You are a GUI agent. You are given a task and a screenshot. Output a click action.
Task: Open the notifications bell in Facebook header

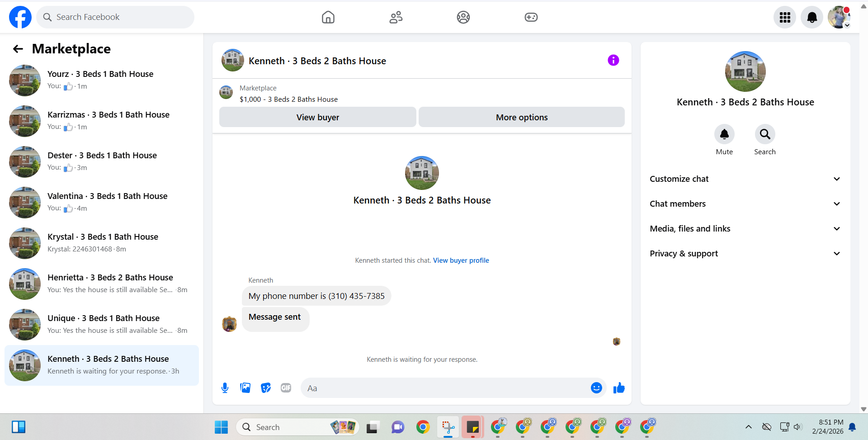pyautogui.click(x=812, y=17)
